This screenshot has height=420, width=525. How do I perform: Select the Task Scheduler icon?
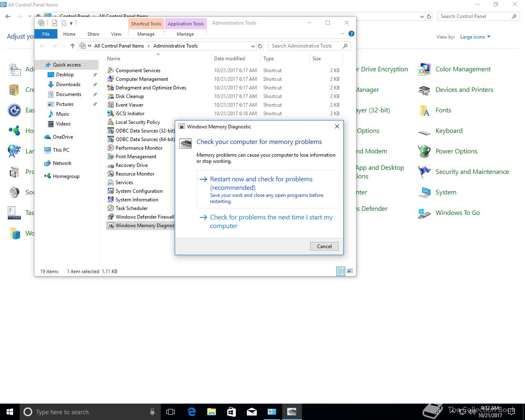pos(110,208)
